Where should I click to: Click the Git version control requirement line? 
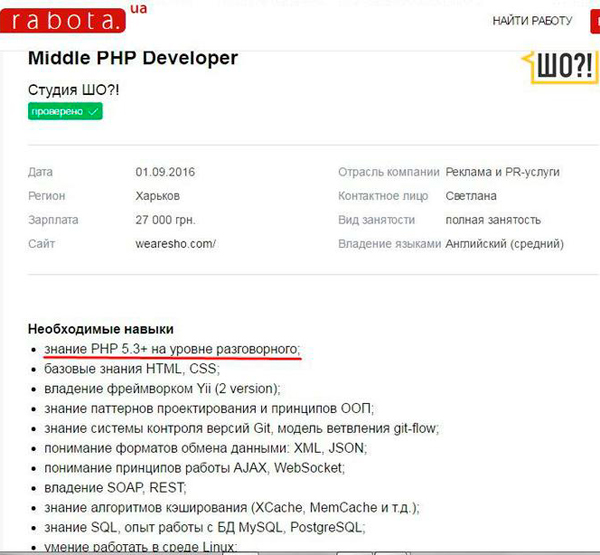242,428
